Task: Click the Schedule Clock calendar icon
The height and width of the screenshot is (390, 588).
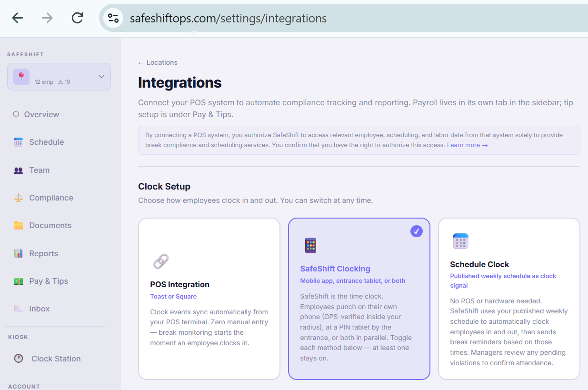Action: coord(460,241)
